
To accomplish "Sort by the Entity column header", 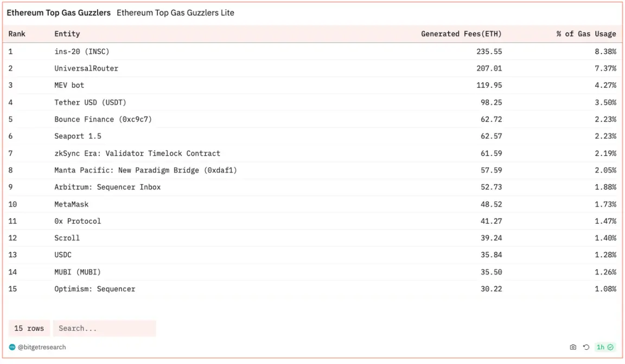I will coord(67,34).
